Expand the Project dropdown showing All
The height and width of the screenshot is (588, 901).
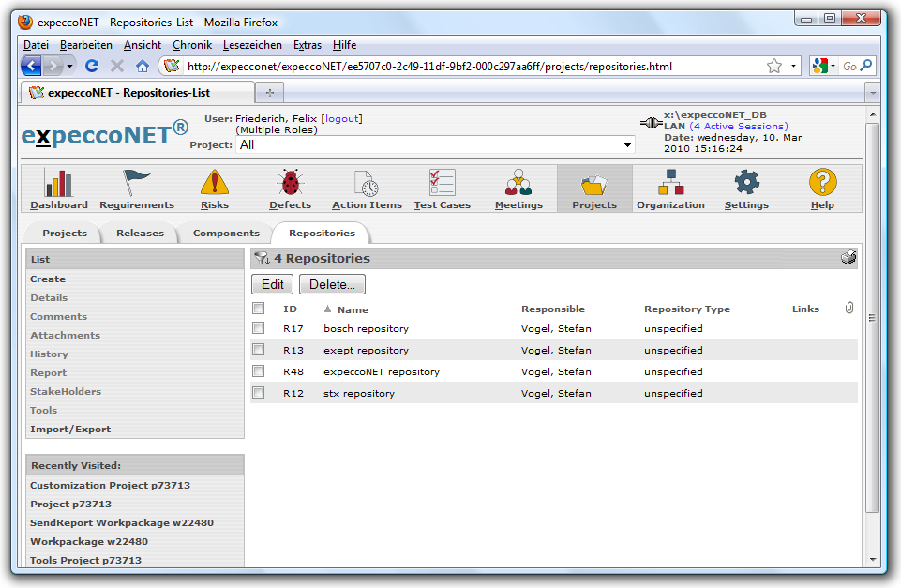coord(627,145)
